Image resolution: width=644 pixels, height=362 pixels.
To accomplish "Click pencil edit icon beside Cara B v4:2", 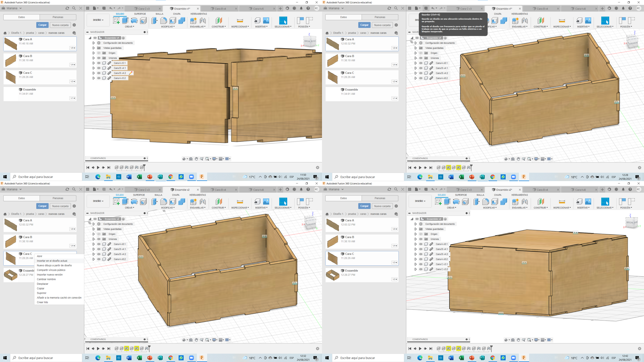I will coord(131,73).
